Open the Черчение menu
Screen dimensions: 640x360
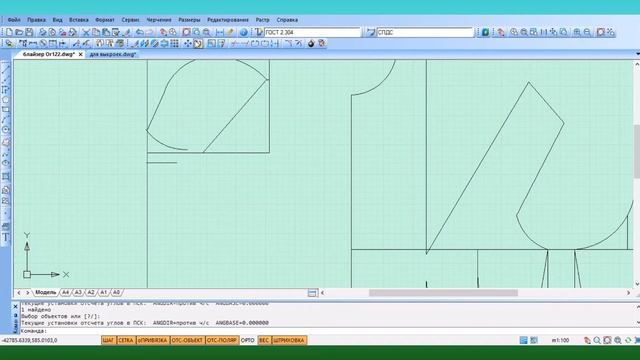point(159,20)
